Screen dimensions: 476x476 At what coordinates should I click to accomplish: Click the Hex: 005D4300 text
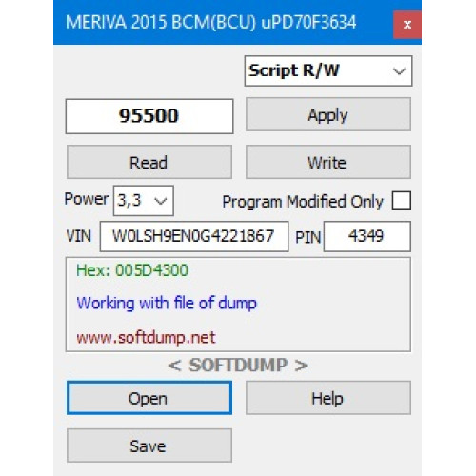point(132,270)
